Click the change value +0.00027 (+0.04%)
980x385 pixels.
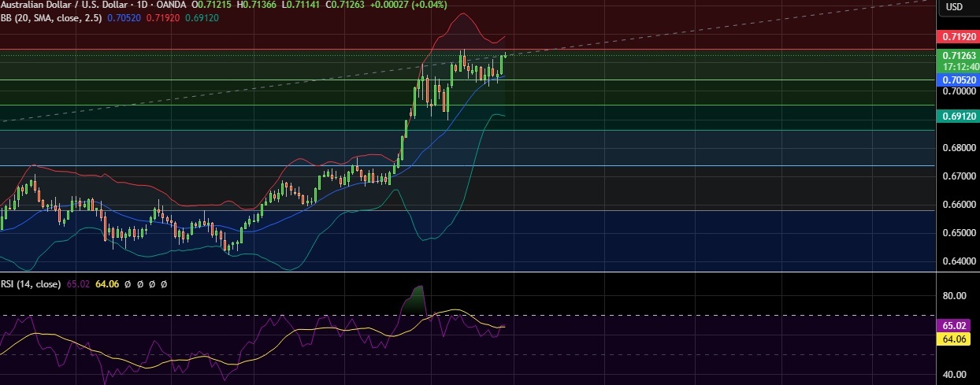(409, 5)
